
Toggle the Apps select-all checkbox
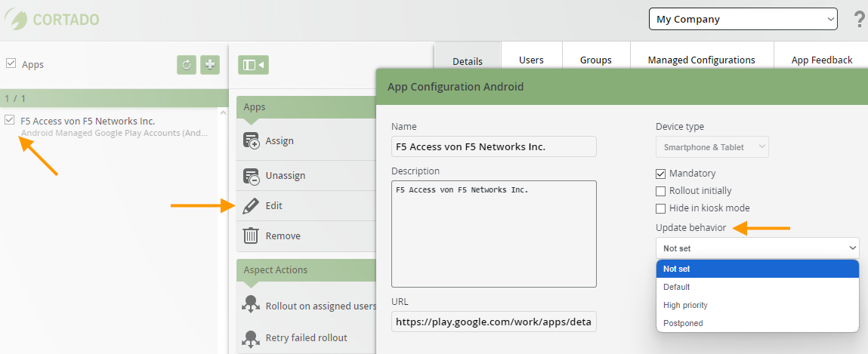(10, 63)
